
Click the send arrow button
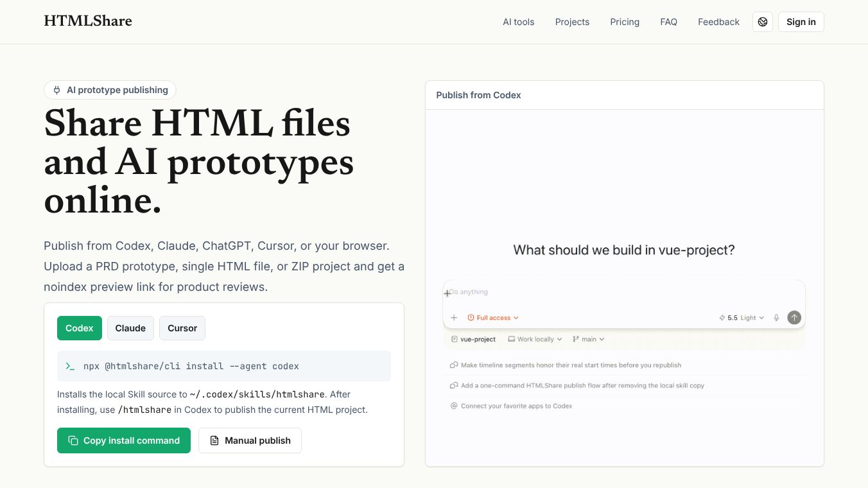794,318
